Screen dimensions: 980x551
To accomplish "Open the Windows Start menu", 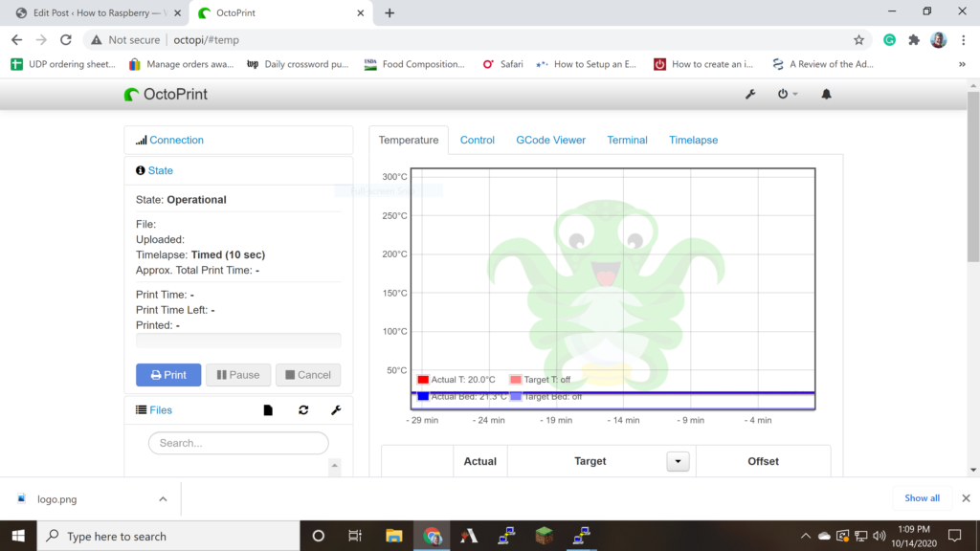I will pos(18,536).
